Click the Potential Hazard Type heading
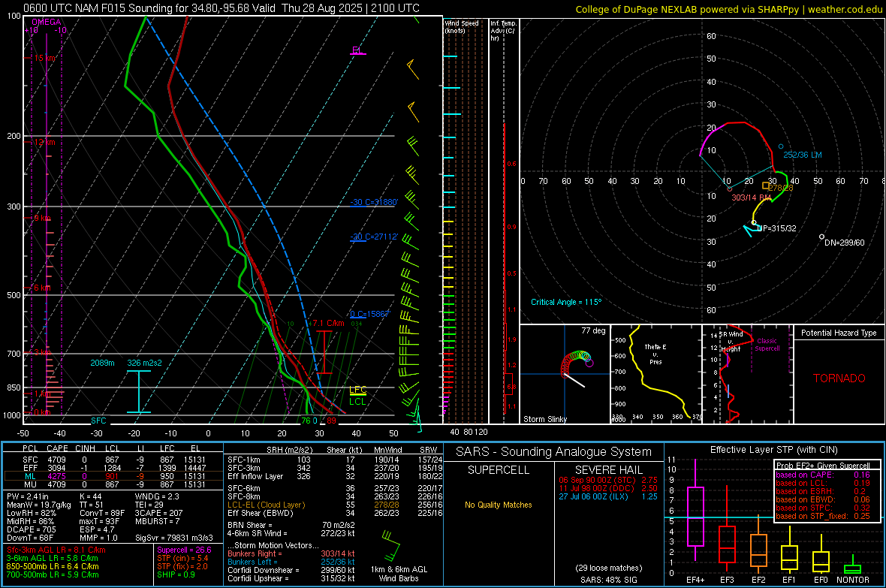Image resolution: width=886 pixels, height=588 pixels. (839, 333)
